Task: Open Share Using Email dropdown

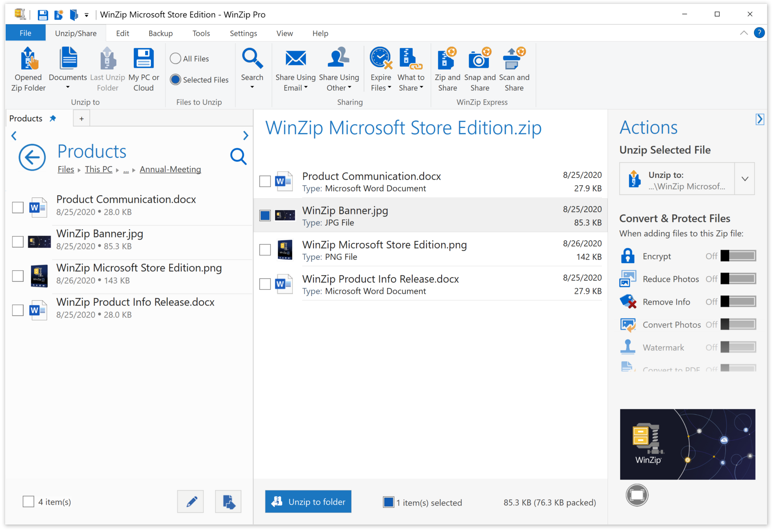Action: (x=306, y=87)
